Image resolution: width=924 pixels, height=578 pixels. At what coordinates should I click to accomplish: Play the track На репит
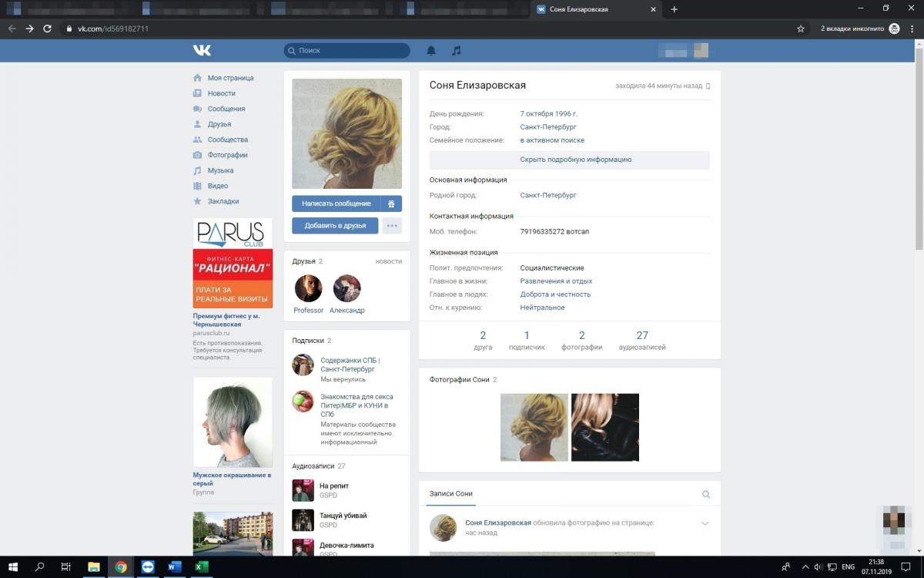(303, 490)
